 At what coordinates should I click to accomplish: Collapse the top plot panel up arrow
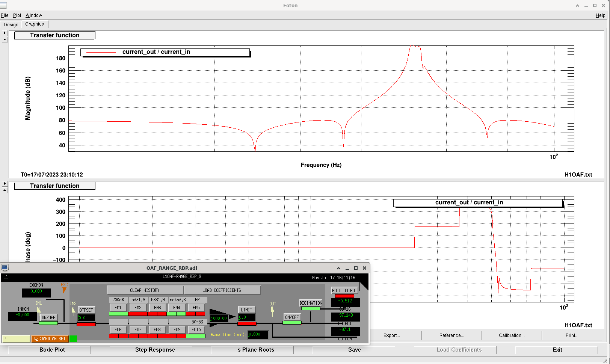[x=5, y=39]
